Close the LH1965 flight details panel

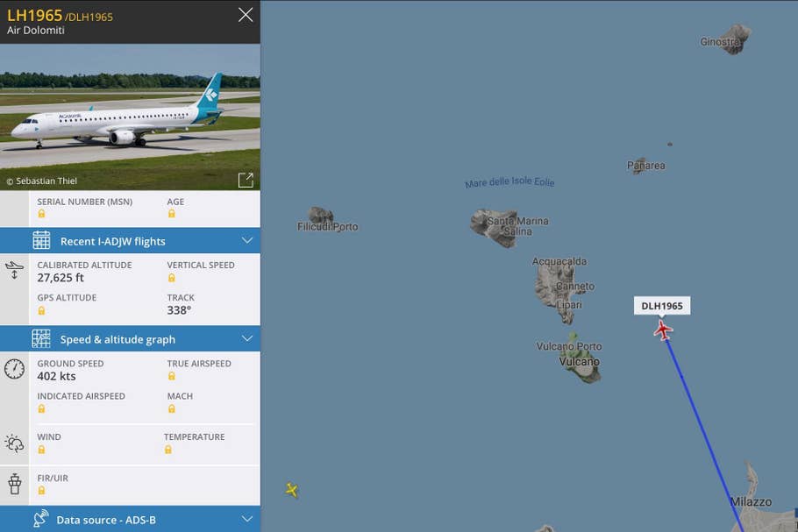(x=246, y=15)
